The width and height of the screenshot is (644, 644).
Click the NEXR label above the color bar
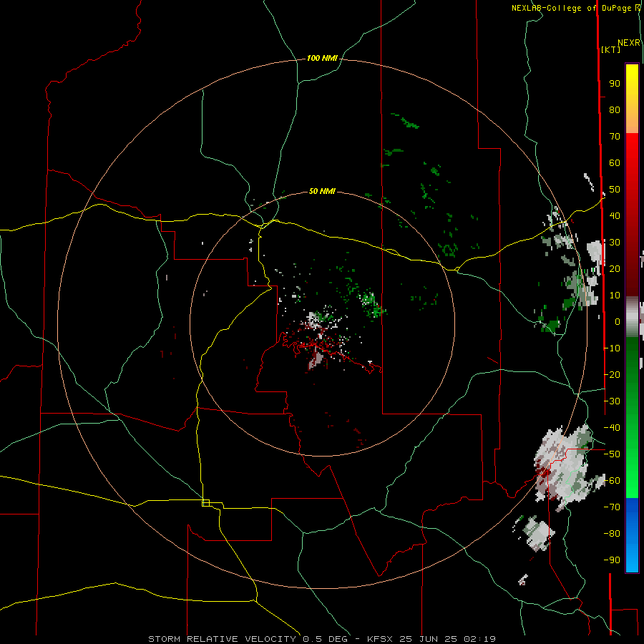tap(629, 43)
